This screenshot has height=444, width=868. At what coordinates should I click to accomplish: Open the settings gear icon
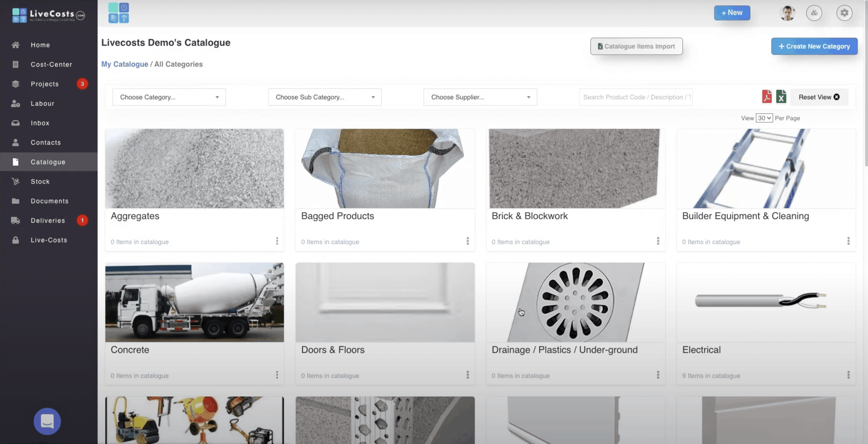844,13
